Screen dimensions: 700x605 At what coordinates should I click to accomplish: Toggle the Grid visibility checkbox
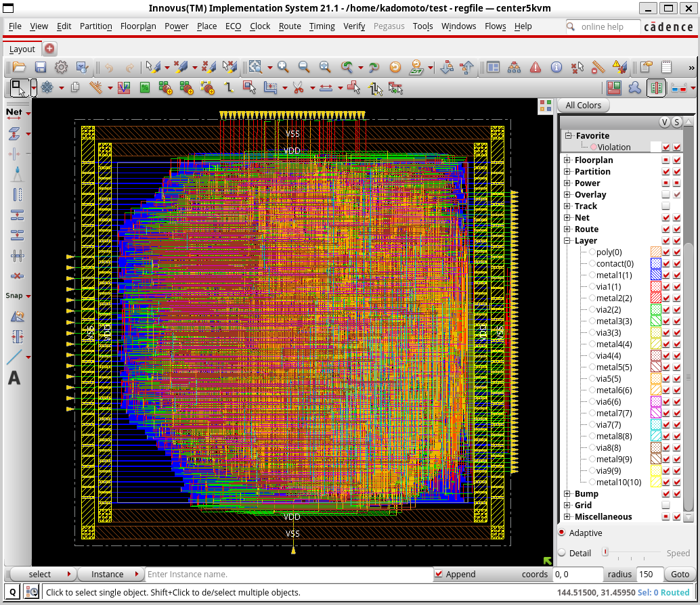click(x=665, y=505)
